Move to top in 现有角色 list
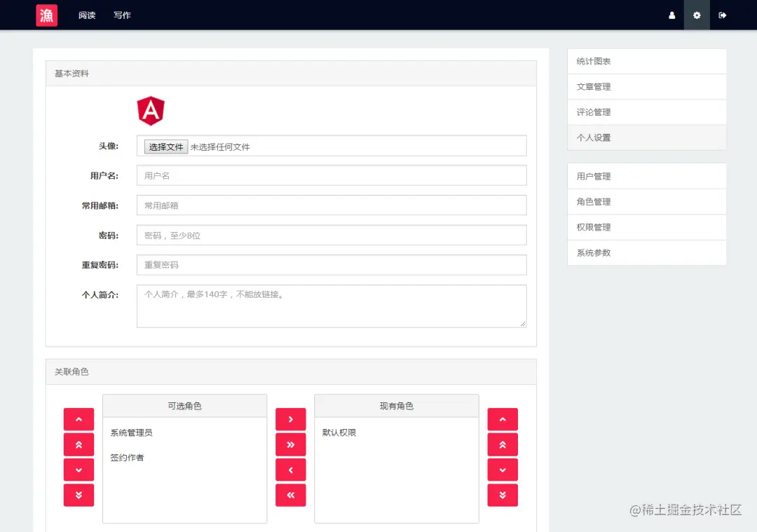Screen dimensions: 757x532 coord(503,444)
